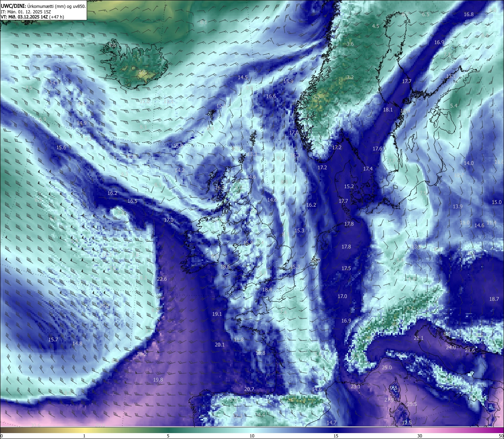Click the initialization time line 'IT: Mán. 01. 12. 2025 15Z'
This screenshot has height=439, width=504.
[26, 12]
